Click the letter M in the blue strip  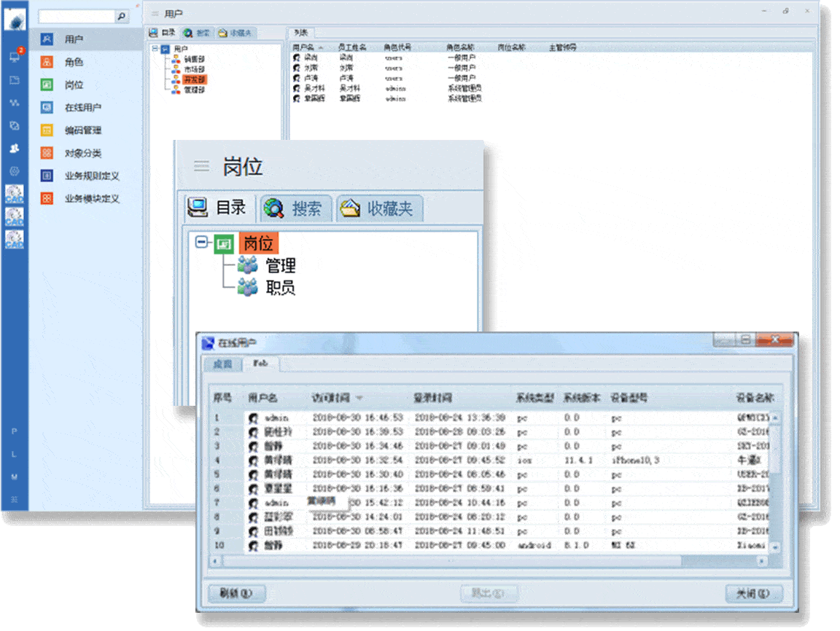[x=15, y=477]
